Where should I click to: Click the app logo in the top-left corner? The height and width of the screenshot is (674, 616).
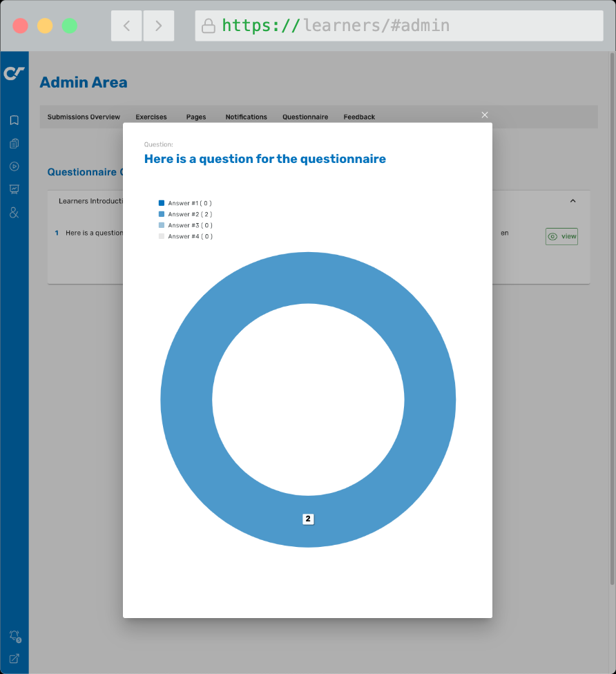[14, 73]
